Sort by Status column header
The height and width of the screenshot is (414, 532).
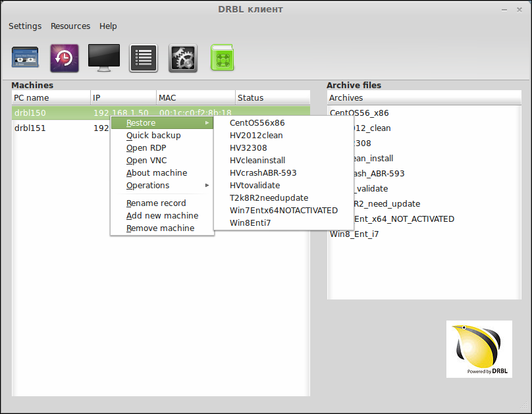273,97
